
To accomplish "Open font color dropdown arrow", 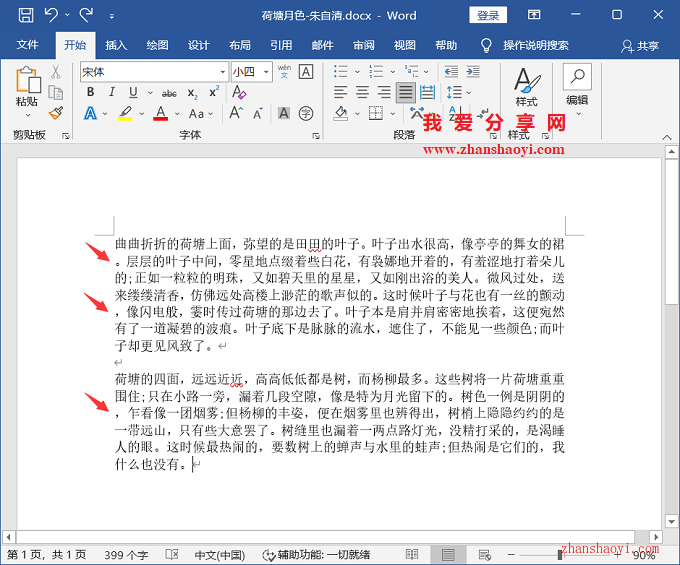I will 177,114.
